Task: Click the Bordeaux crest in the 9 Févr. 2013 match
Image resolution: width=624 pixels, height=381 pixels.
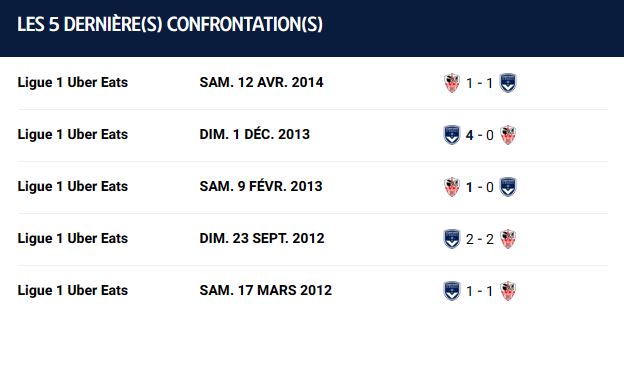Action: tap(508, 187)
